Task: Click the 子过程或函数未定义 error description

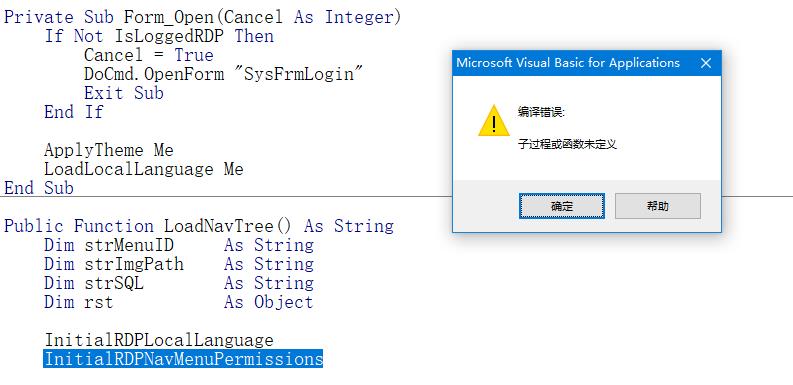Action: [x=567, y=144]
